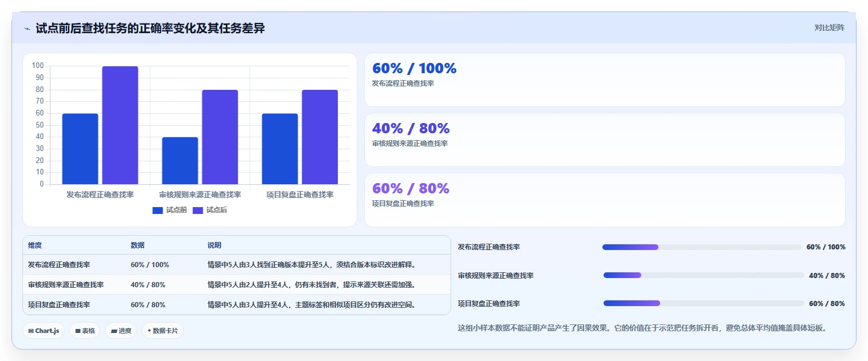This screenshot has width=868, height=361.
Task: Click the 发布流程正确查找率 x-axis label in the chart
Action: [x=100, y=195]
